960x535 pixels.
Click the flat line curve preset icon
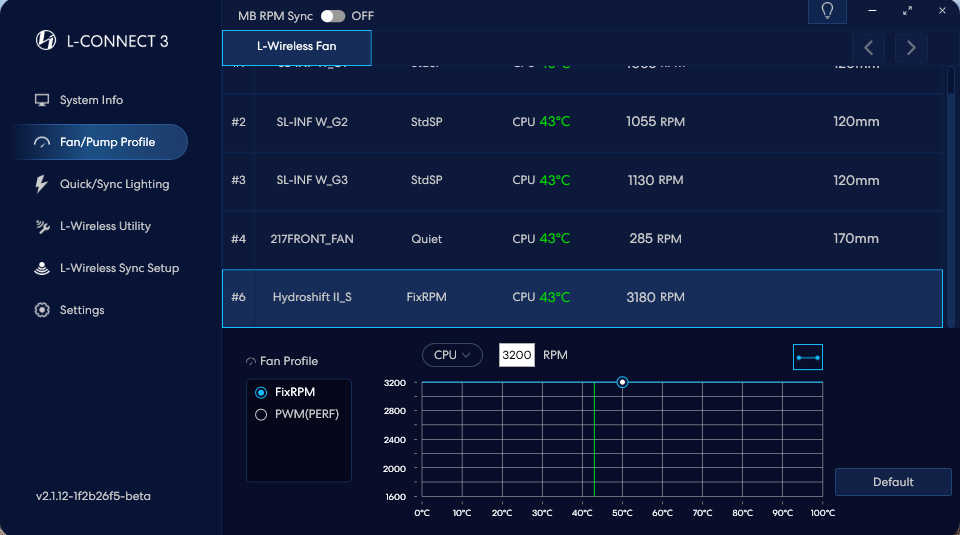807,357
